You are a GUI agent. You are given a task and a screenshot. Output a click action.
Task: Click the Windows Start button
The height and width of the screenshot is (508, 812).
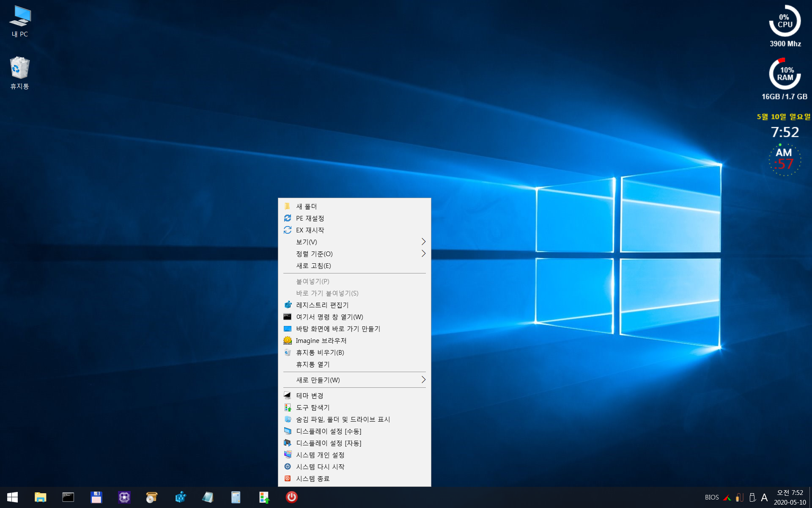[12, 497]
